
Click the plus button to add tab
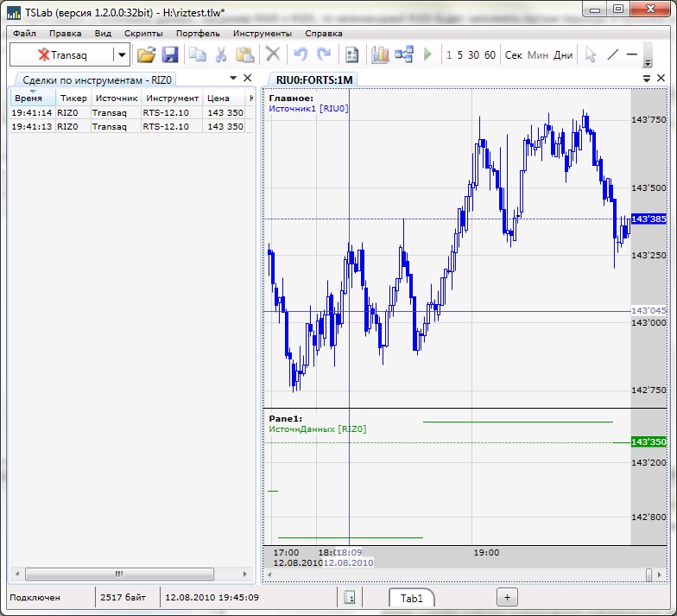(x=507, y=597)
